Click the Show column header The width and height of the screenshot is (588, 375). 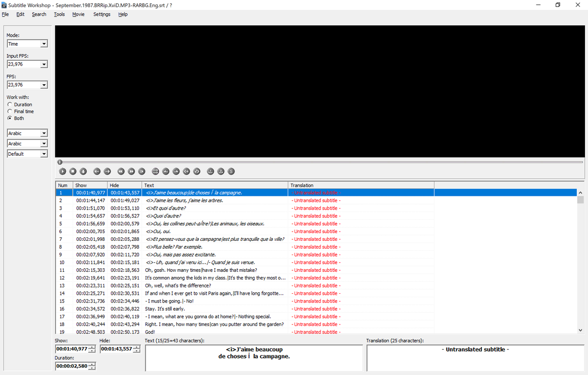[x=90, y=185]
